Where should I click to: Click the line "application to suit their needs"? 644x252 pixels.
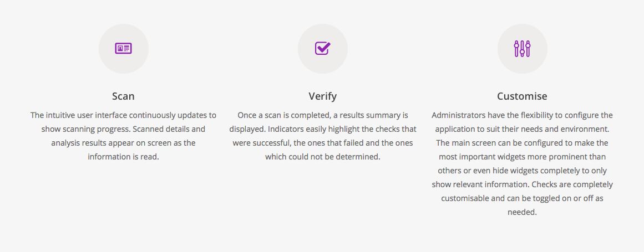522,129
